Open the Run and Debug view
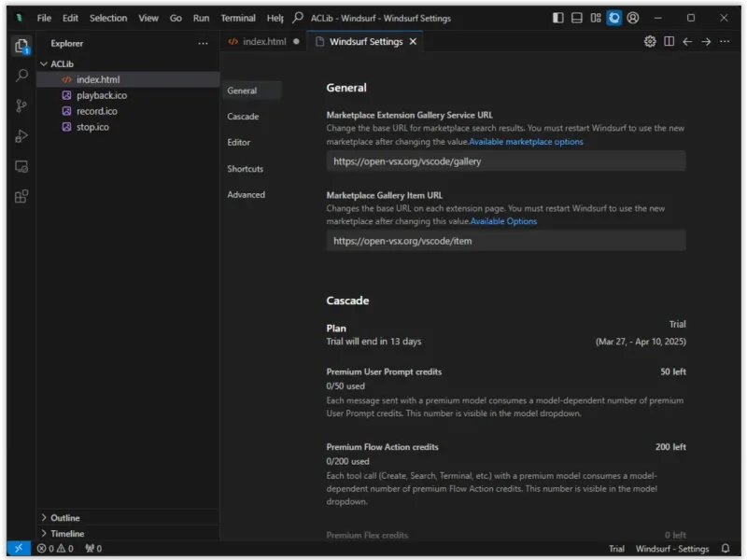 click(21, 136)
